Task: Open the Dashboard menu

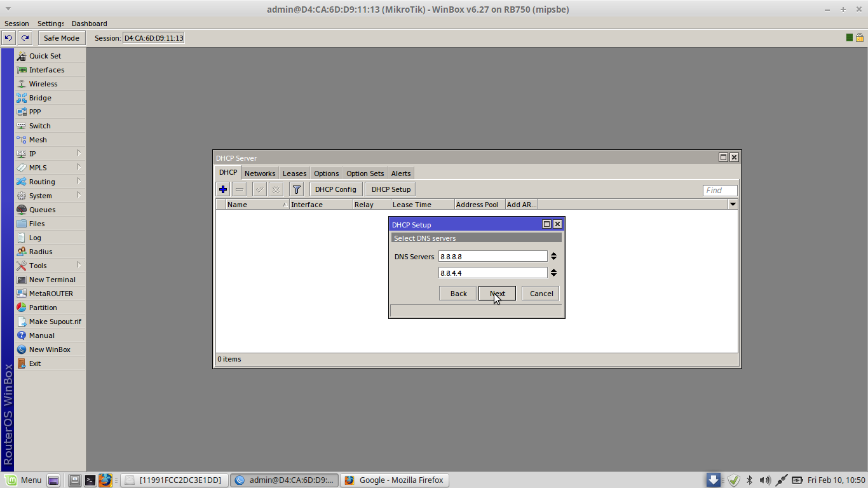Action: click(89, 24)
